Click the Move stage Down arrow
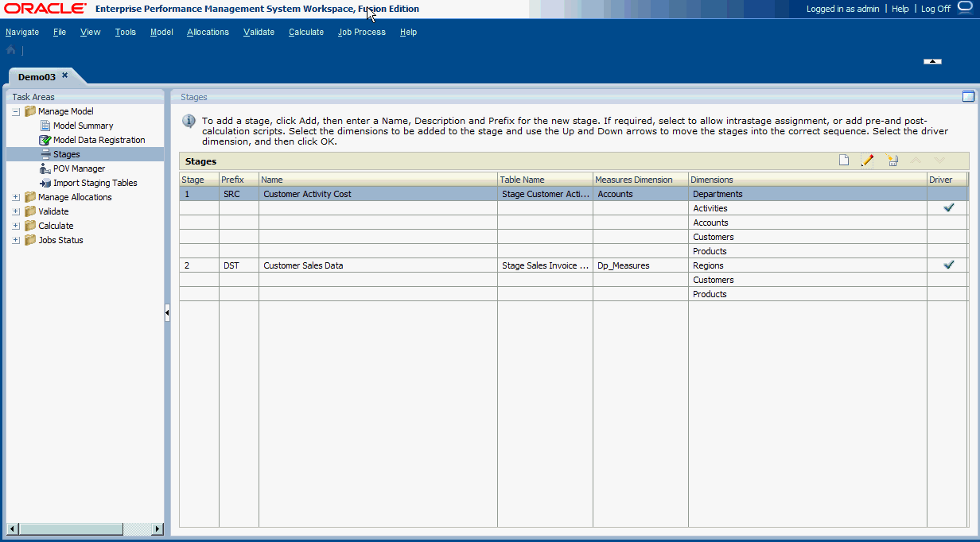 [x=939, y=161]
